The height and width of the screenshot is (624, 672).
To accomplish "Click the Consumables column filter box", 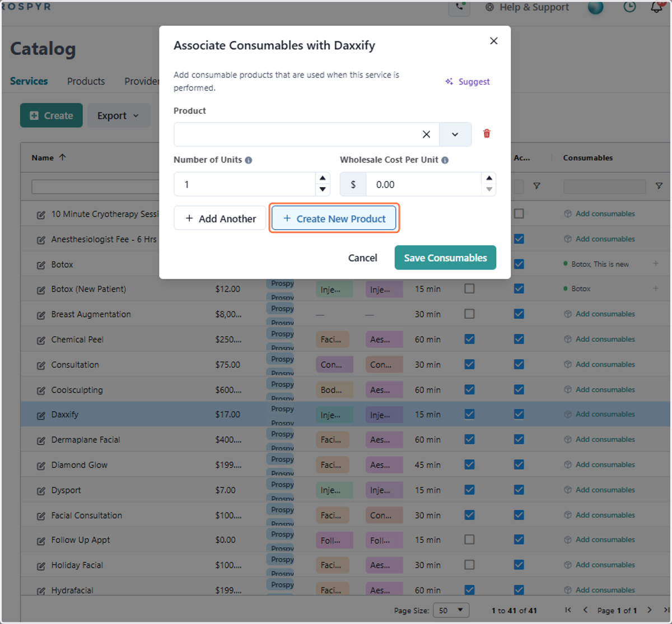I will click(605, 187).
